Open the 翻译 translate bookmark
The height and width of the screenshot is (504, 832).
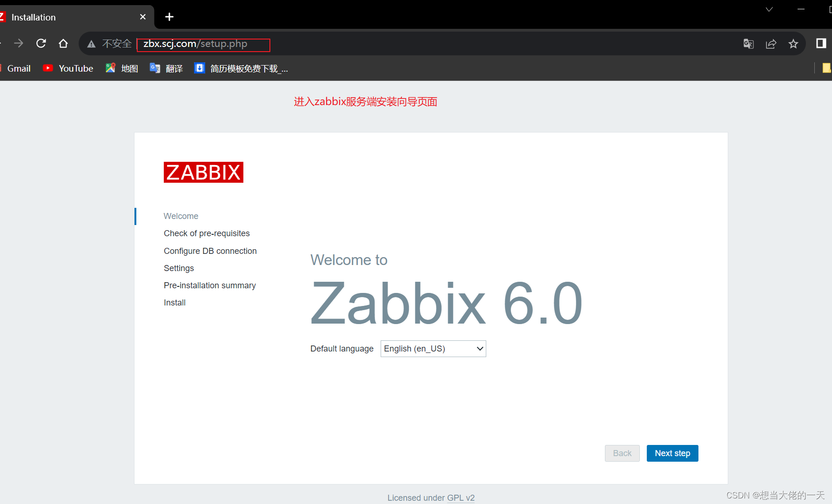click(x=166, y=68)
